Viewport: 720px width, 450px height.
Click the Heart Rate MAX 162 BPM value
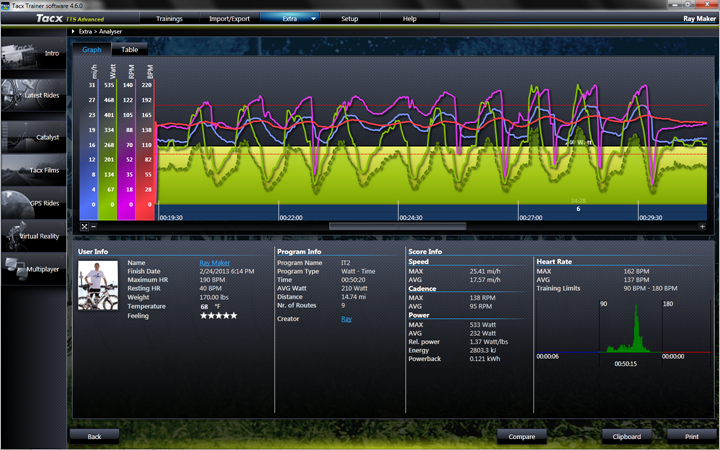636,271
